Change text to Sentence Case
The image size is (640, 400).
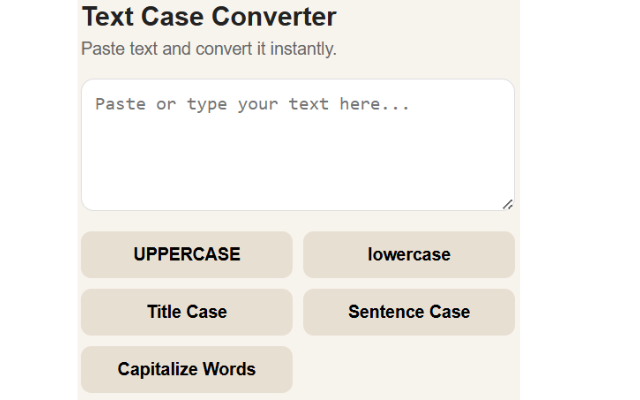pyautogui.click(x=409, y=312)
